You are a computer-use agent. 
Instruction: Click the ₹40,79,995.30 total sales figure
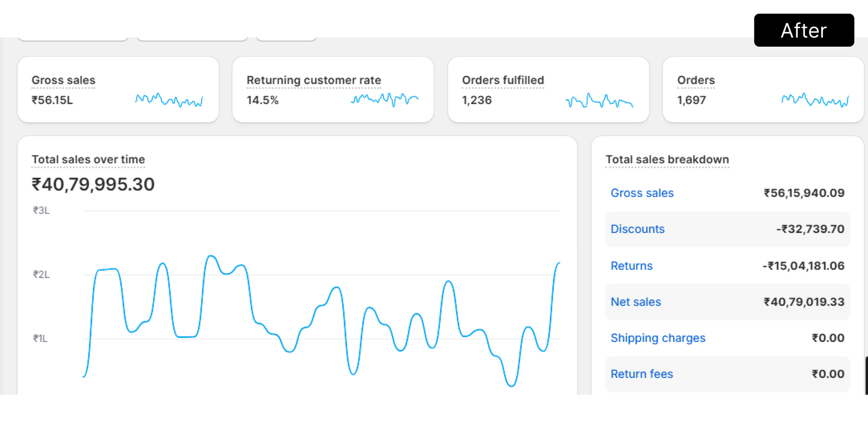point(93,184)
